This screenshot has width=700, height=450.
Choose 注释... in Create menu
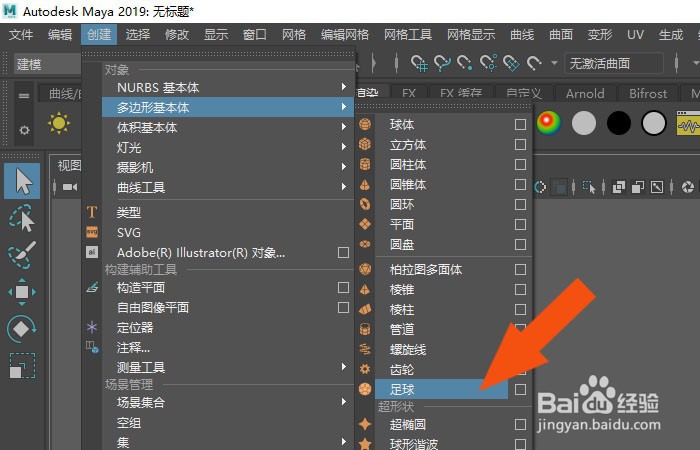pos(228,347)
